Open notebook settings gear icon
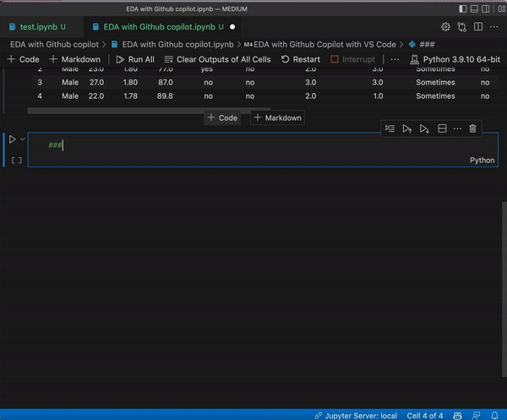Screen dimensions: 507x420 pos(445,27)
